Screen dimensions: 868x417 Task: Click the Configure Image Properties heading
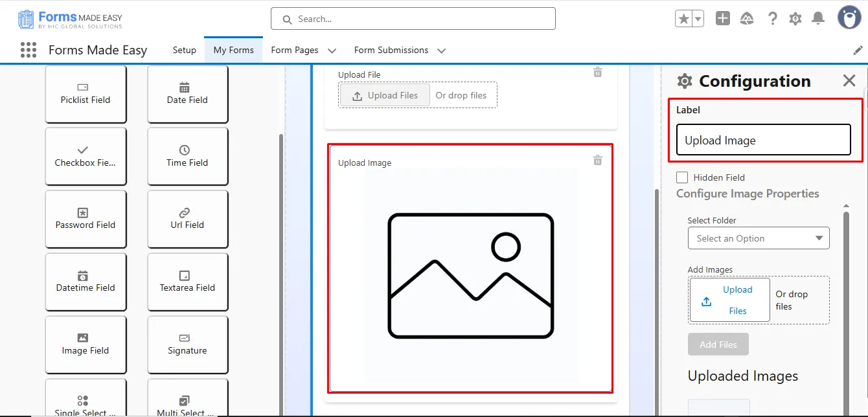[x=748, y=194]
